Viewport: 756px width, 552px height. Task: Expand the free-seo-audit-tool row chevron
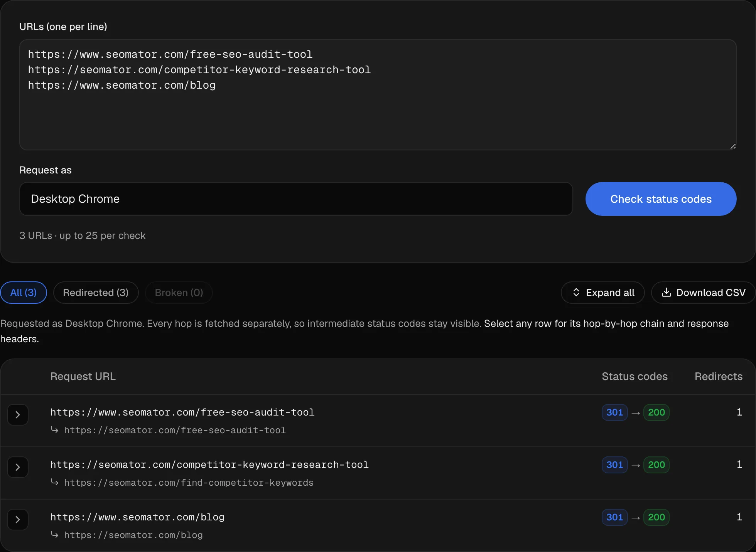coord(18,415)
